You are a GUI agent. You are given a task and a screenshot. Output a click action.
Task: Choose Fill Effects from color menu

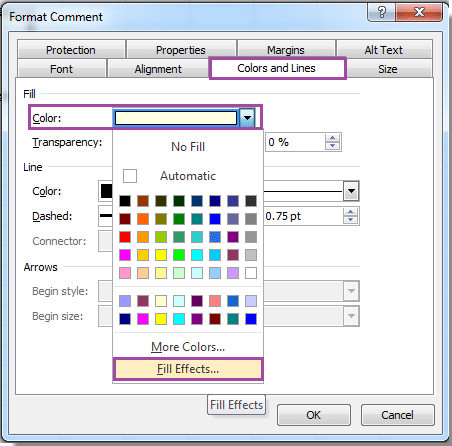(188, 369)
